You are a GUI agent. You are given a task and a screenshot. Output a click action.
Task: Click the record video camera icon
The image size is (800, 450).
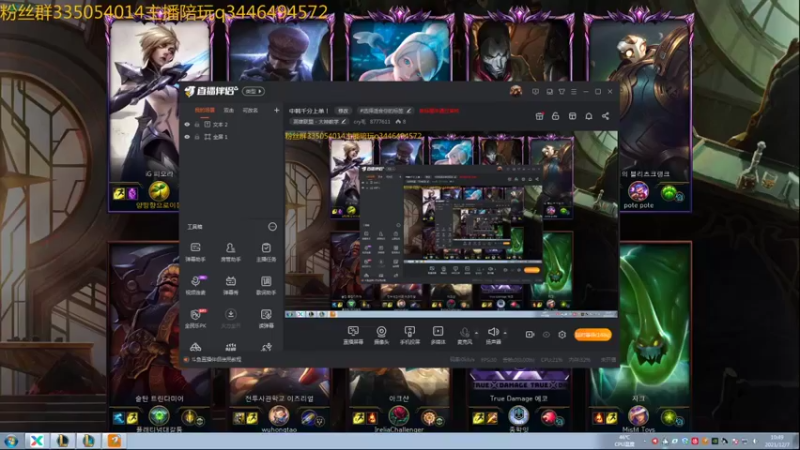point(530,335)
